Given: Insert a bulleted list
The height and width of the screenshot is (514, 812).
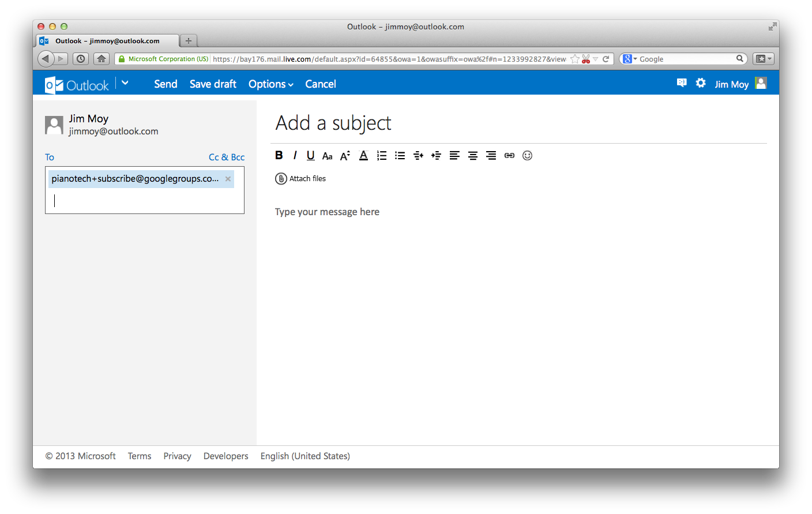Looking at the screenshot, I should coord(400,156).
